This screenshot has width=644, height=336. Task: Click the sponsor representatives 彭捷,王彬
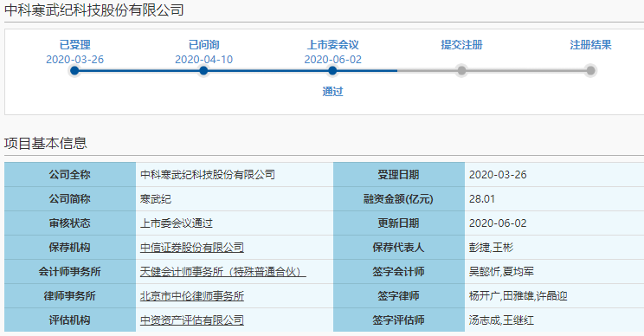pyautogui.click(x=491, y=248)
